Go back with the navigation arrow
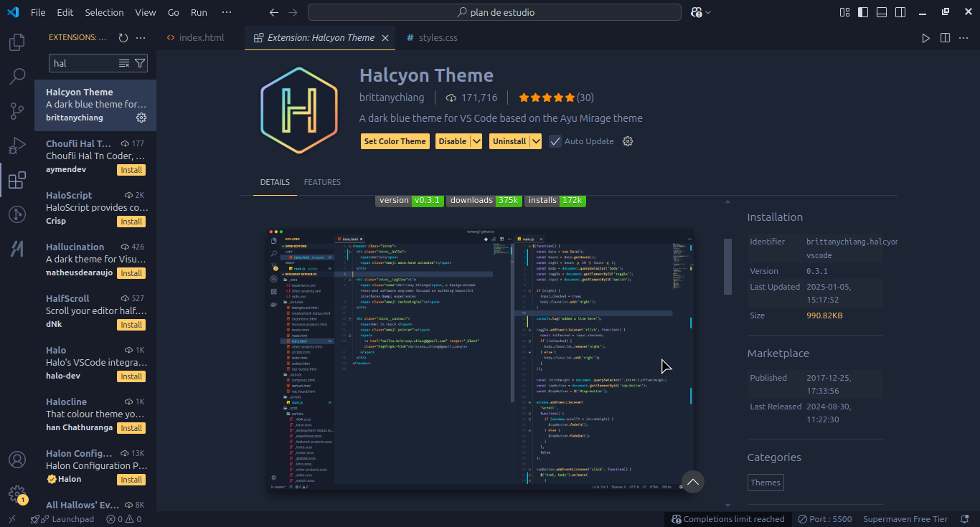 [274, 12]
